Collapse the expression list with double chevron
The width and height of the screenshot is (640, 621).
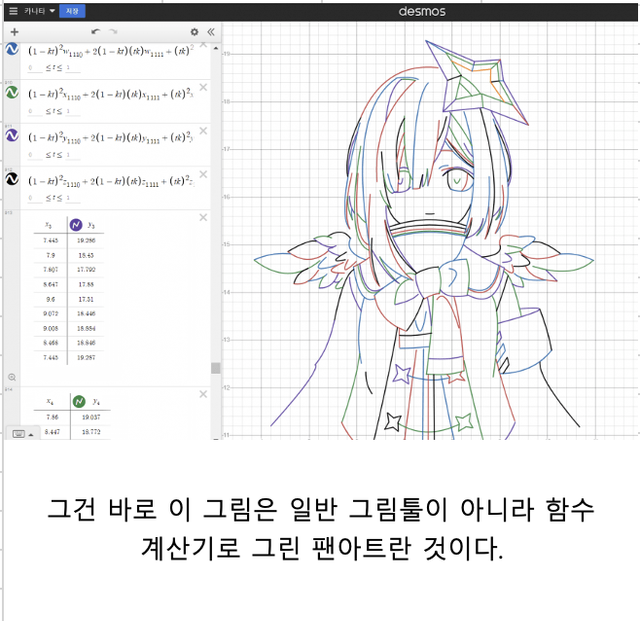211,32
